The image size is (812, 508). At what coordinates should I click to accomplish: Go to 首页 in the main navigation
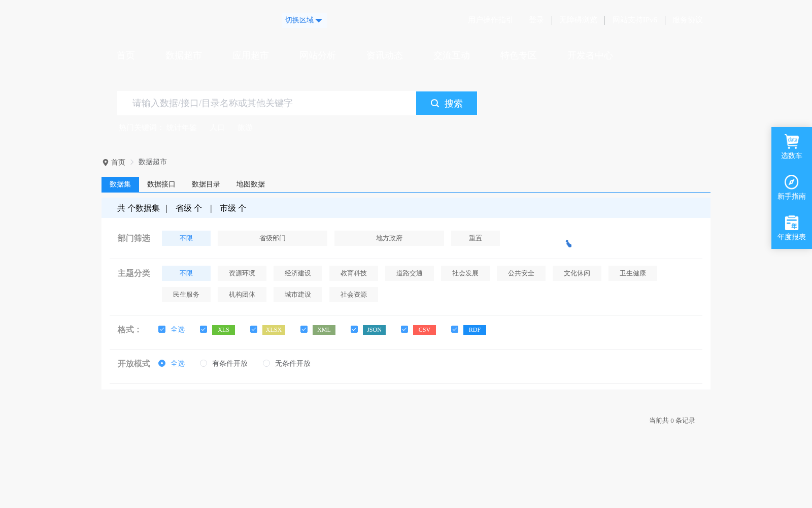tap(126, 55)
